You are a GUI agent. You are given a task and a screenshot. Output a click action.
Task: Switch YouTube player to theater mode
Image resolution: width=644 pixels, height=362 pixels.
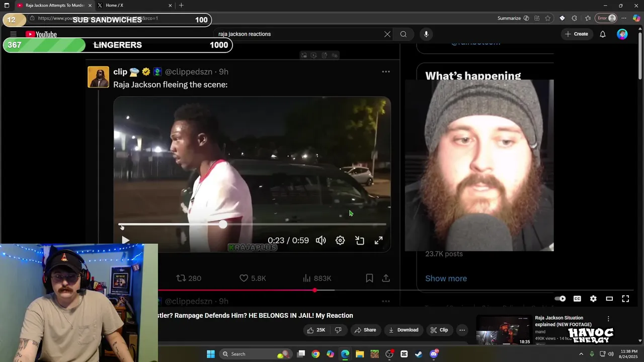609,299
